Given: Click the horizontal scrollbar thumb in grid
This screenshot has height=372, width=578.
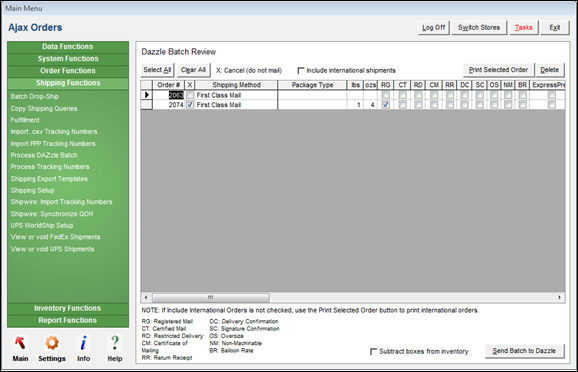Looking at the screenshot, I should coord(210,297).
